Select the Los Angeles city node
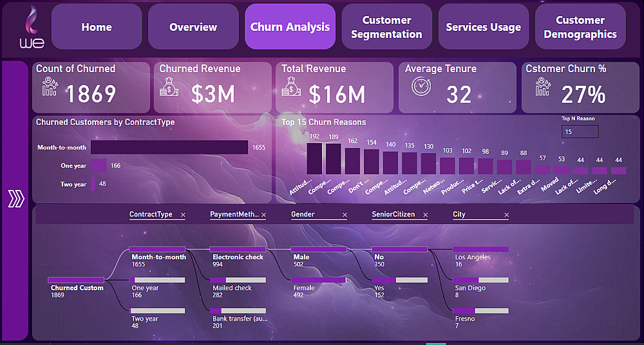 tap(480, 249)
